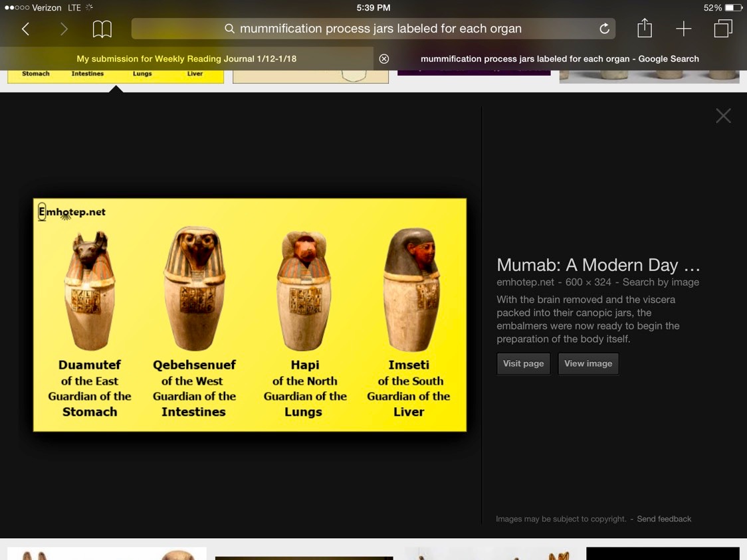Open the large canopic jars preview image
The height and width of the screenshot is (560, 747).
(250, 315)
